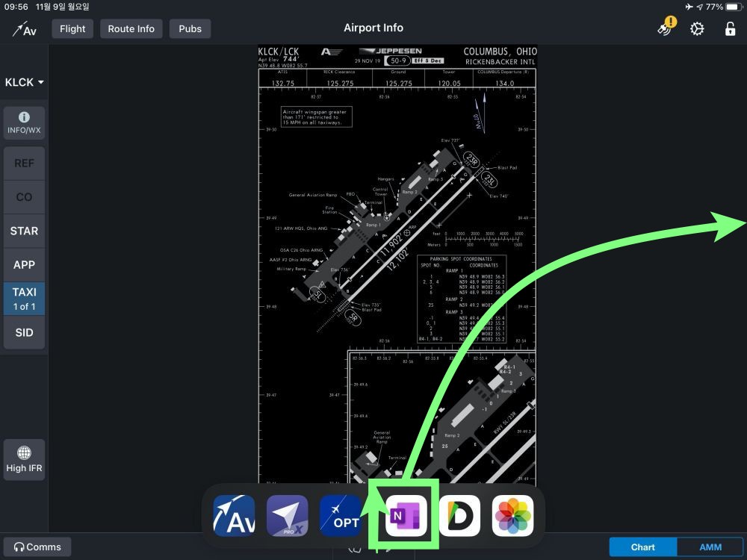Screen dimensions: 747x560
Task: Open the Av app icon in dock
Action: (234, 516)
